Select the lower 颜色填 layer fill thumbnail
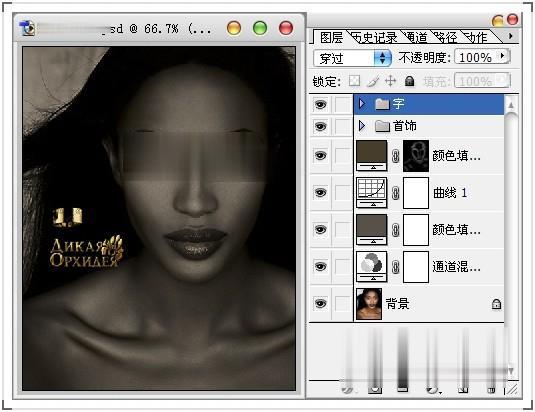Image resolution: width=535 pixels, height=412 pixels. point(372,230)
